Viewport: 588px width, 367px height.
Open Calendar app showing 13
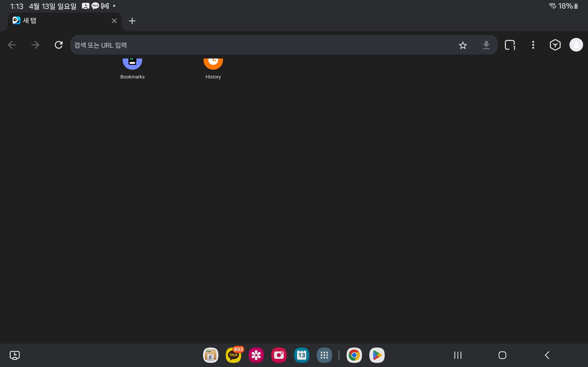pos(302,355)
